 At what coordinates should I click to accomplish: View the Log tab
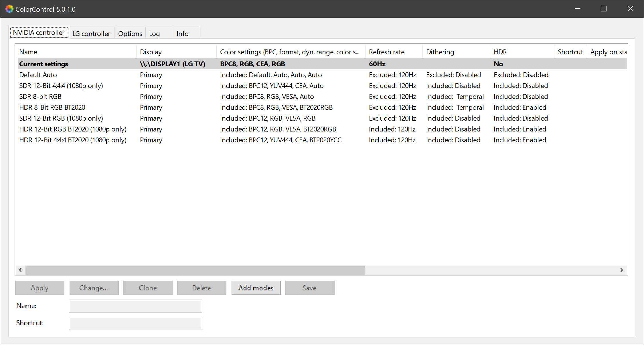point(154,33)
